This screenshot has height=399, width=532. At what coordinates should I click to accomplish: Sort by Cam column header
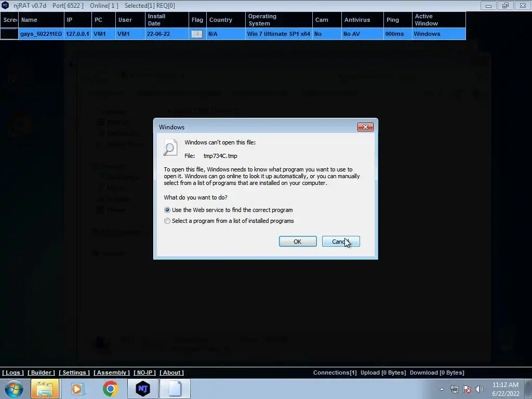click(x=327, y=20)
